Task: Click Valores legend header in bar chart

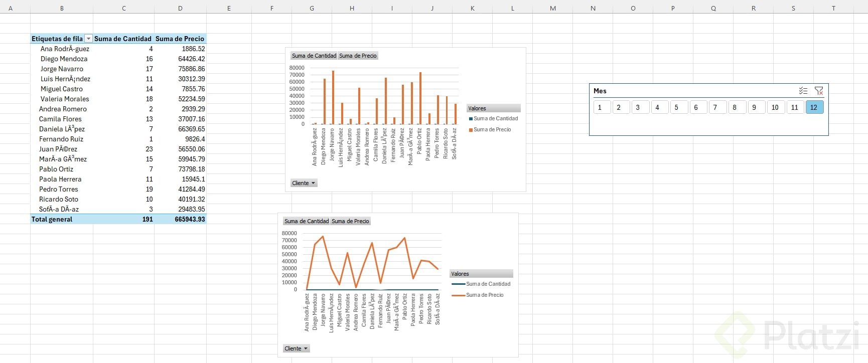Action: coord(494,108)
